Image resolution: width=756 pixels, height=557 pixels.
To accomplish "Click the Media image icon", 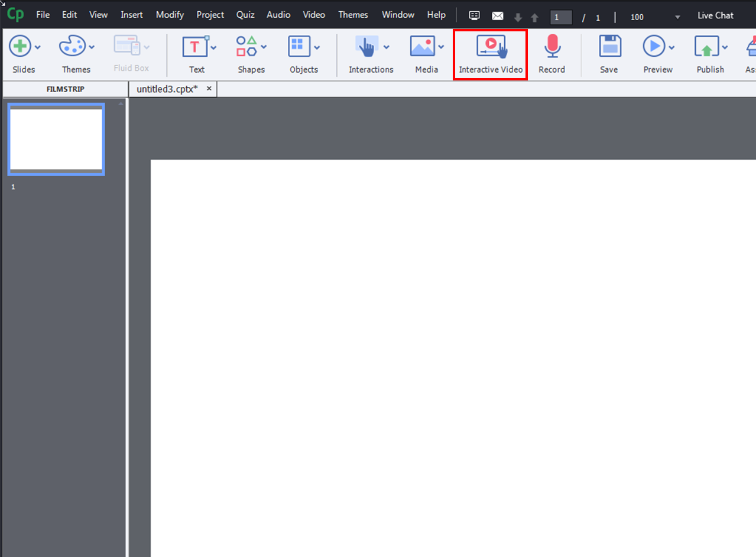I will pyautogui.click(x=422, y=47).
